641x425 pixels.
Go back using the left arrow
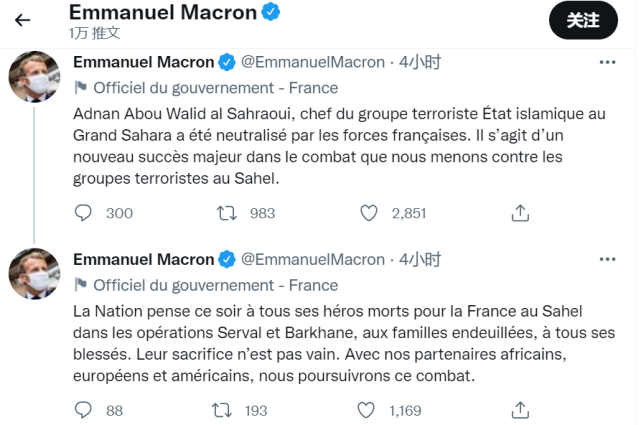pyautogui.click(x=23, y=20)
